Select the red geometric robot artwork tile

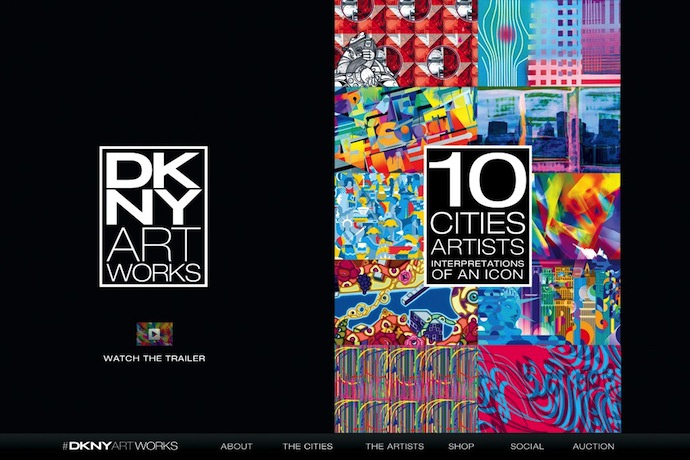click(406, 43)
